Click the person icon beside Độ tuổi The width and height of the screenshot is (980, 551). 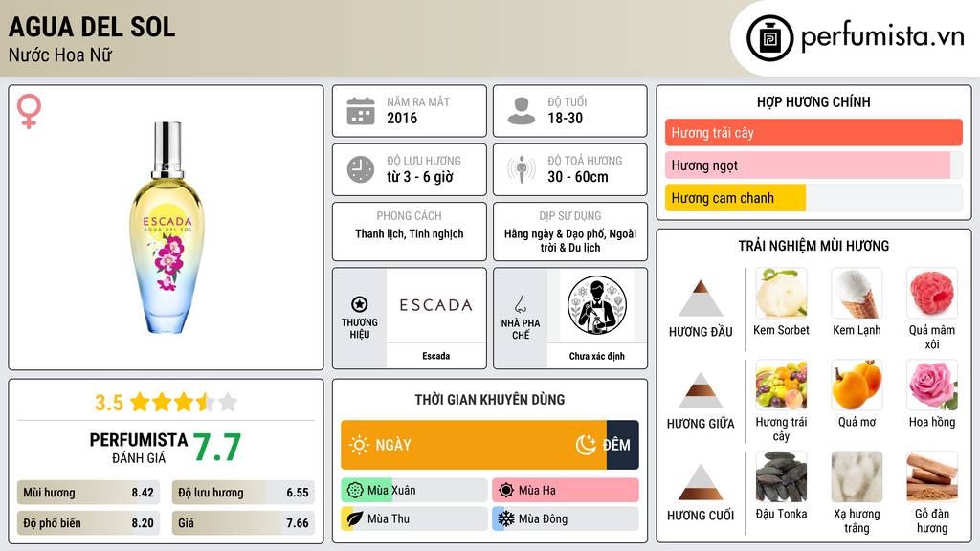point(522,111)
